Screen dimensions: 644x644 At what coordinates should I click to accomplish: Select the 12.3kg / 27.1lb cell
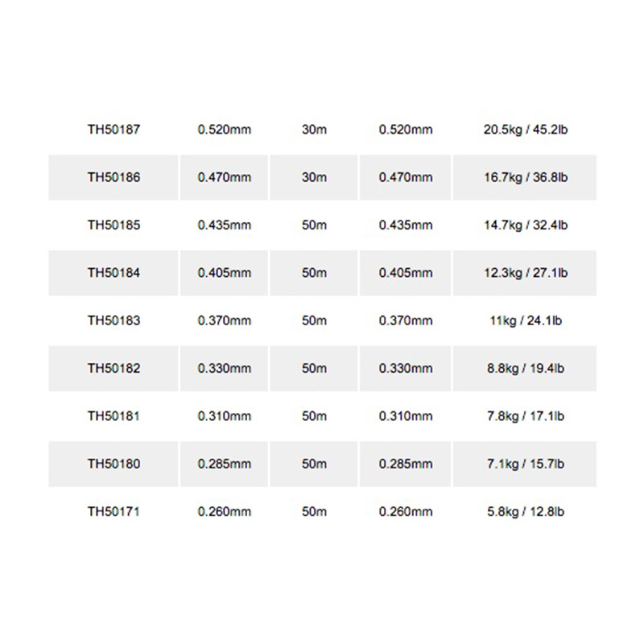pos(525,273)
